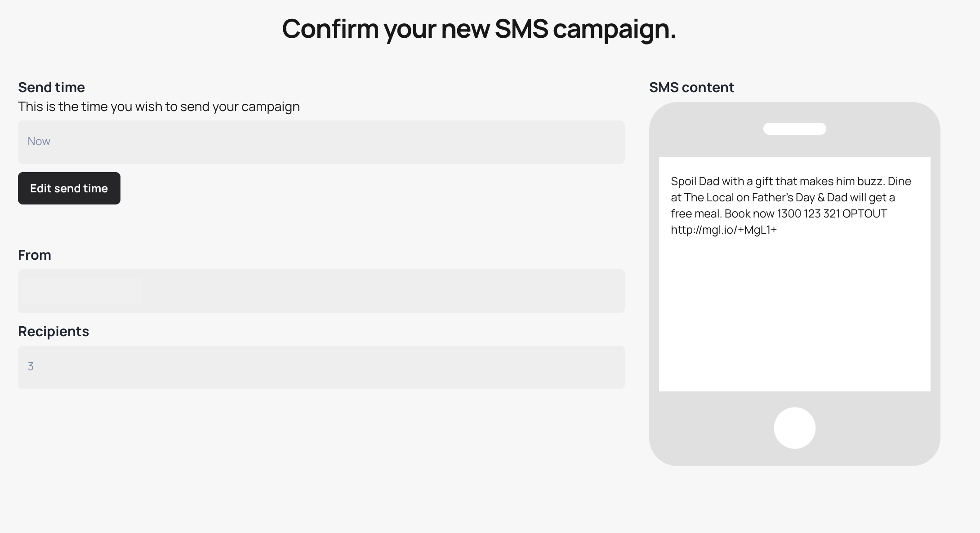This screenshot has width=980, height=533.
Task: Click the OPTOUT word in the SMS preview
Action: [864, 214]
